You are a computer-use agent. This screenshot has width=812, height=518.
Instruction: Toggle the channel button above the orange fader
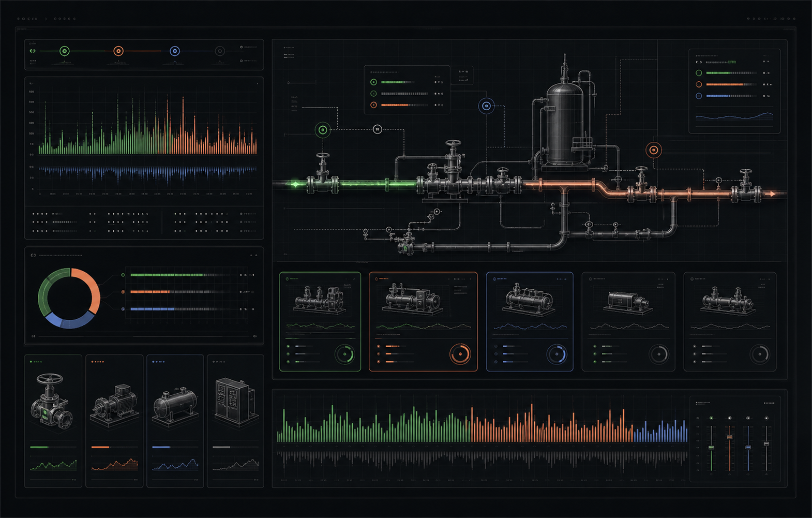[730, 418]
